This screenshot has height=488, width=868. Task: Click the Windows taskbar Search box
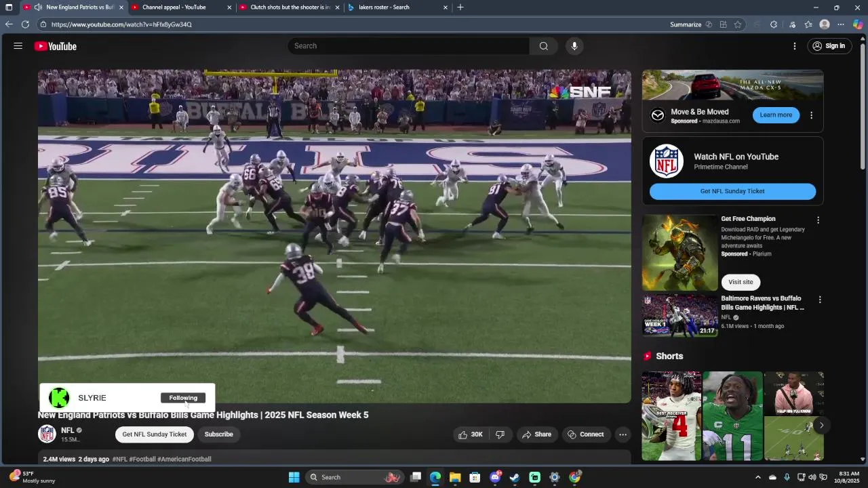(353, 477)
